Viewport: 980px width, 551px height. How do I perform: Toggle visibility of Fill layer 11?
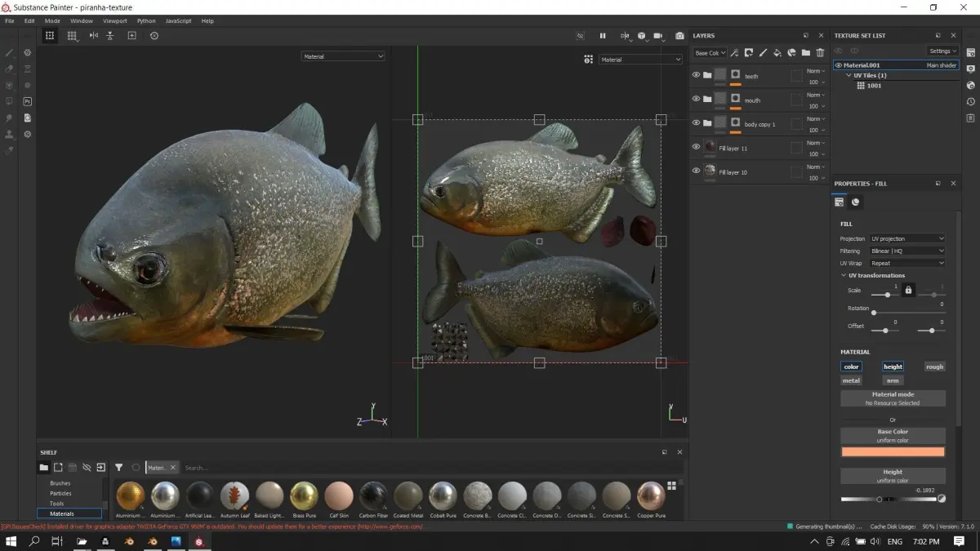[x=696, y=147]
